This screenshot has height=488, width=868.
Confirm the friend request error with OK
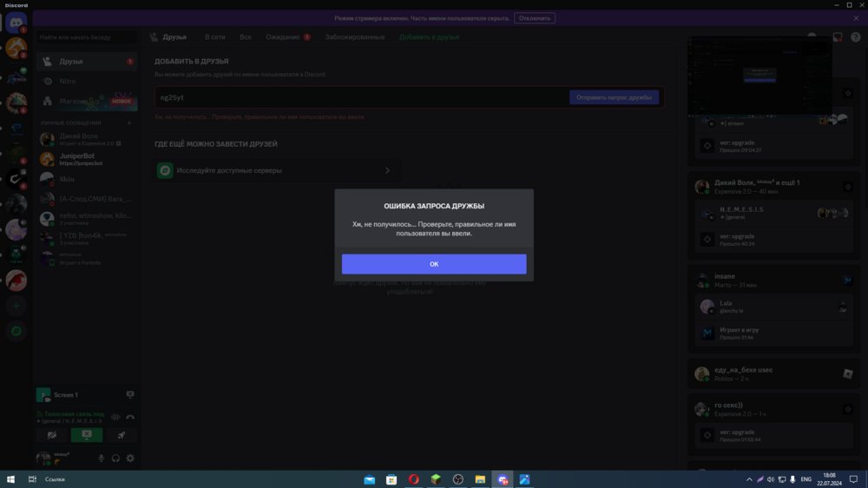click(433, 264)
